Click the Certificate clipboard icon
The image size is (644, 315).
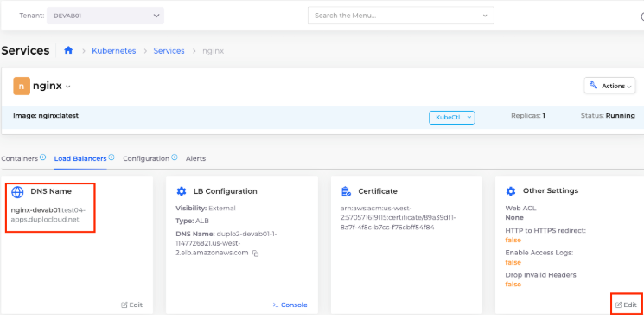pos(346,191)
